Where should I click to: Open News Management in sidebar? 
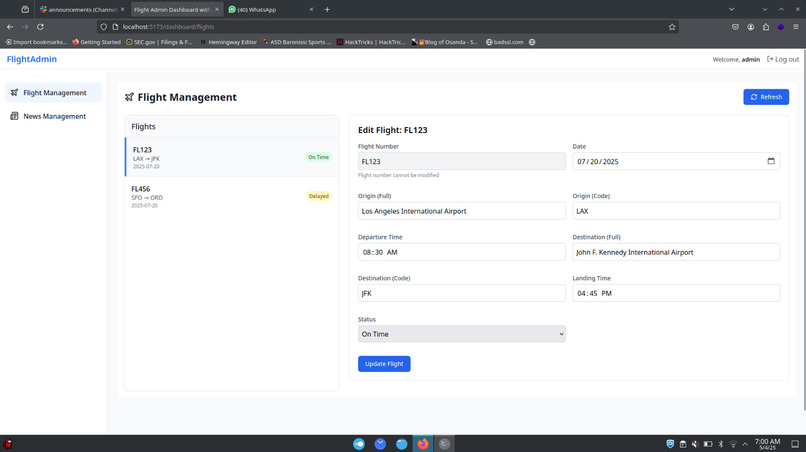[53, 116]
